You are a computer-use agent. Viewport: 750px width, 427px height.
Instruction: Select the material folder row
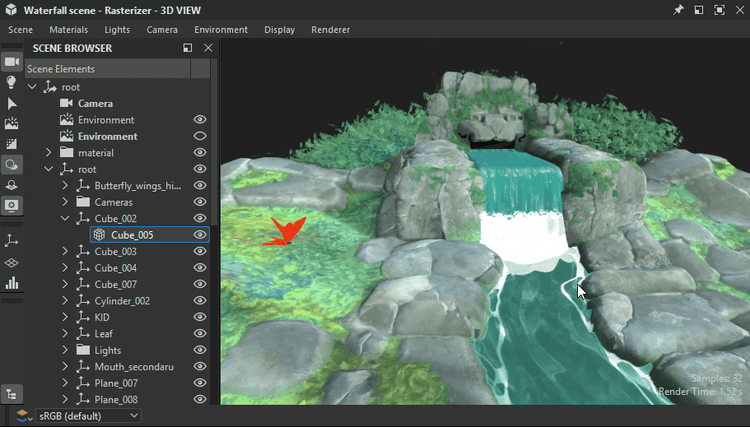[96, 153]
